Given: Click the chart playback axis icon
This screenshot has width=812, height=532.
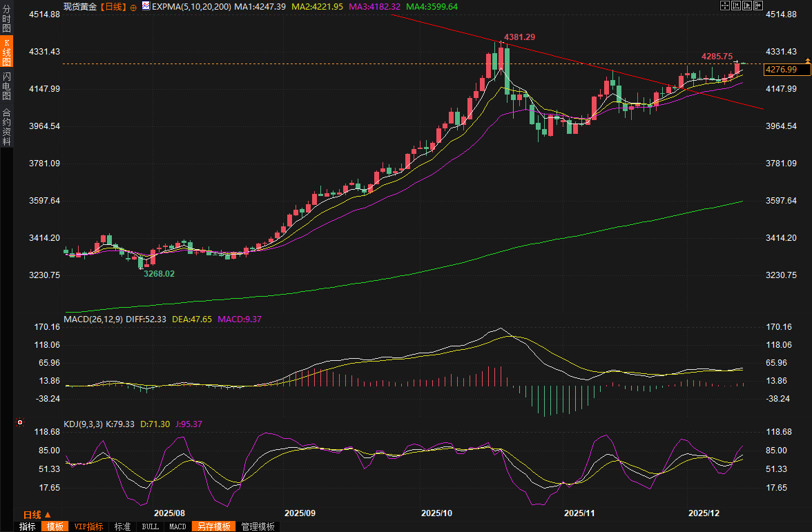Looking at the screenshot, I should (747, 6).
